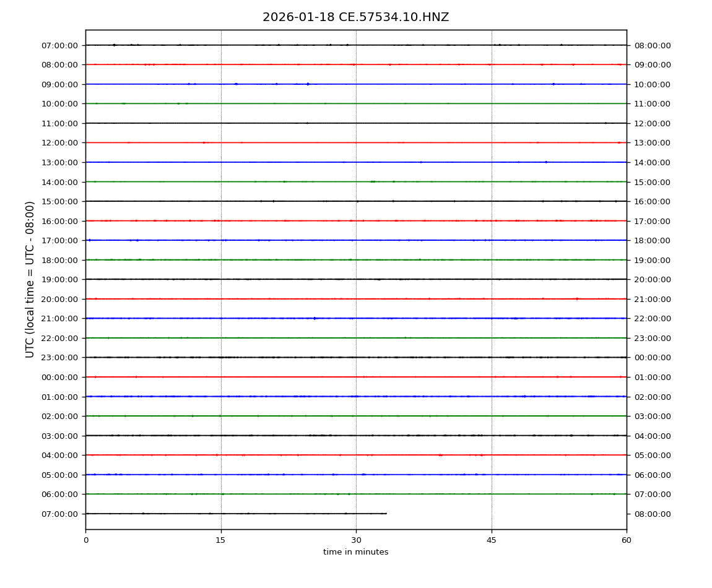This screenshot has height=588, width=712.
Task: Click the y-axis label 'UTC (local time = UTC - 08:00)'
Action: (30, 279)
